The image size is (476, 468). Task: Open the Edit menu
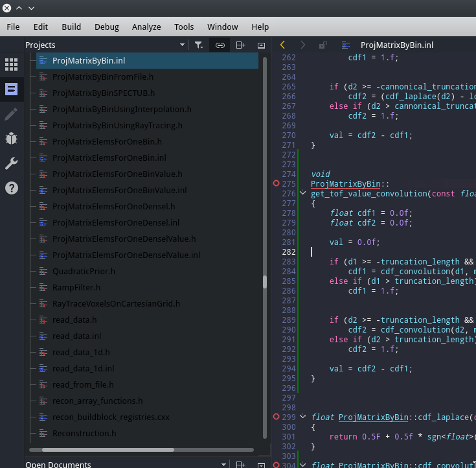pyautogui.click(x=41, y=27)
